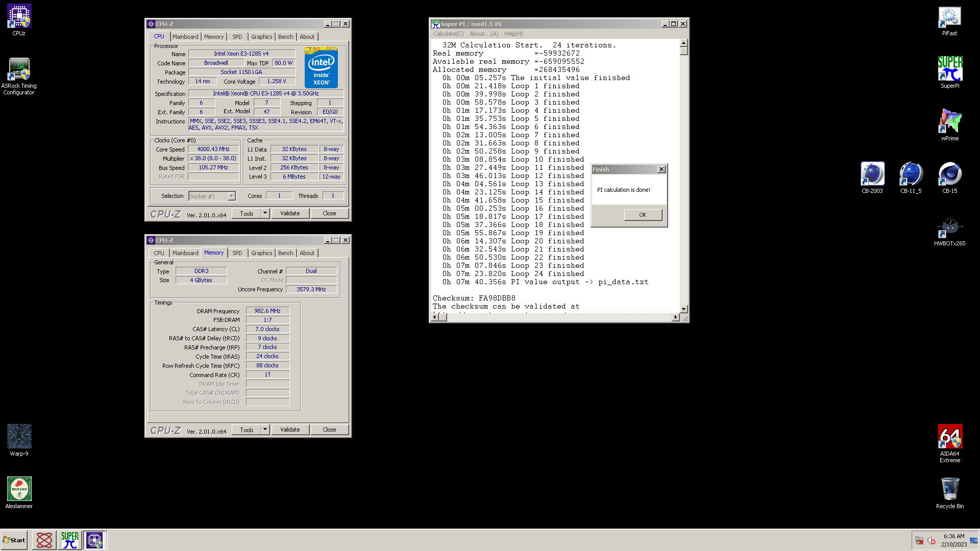Switch to Mainboard tab in top CPU-Z
Image resolution: width=980 pixels, height=551 pixels.
point(185,37)
